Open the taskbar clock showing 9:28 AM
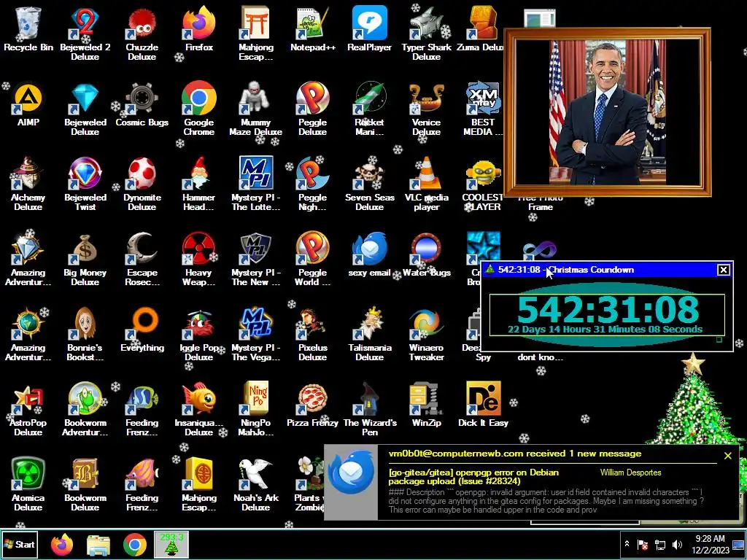This screenshot has width=747, height=560. click(x=710, y=544)
